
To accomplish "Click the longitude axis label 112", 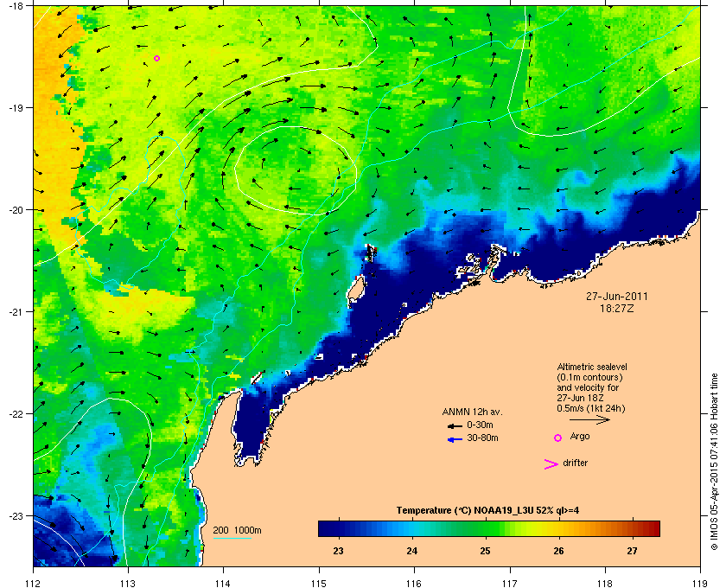I will pyautogui.click(x=33, y=583).
